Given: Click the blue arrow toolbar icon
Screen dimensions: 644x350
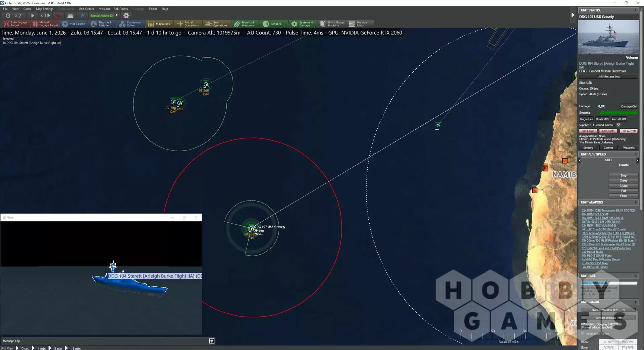Looking at the screenshot, I should pos(83,15).
